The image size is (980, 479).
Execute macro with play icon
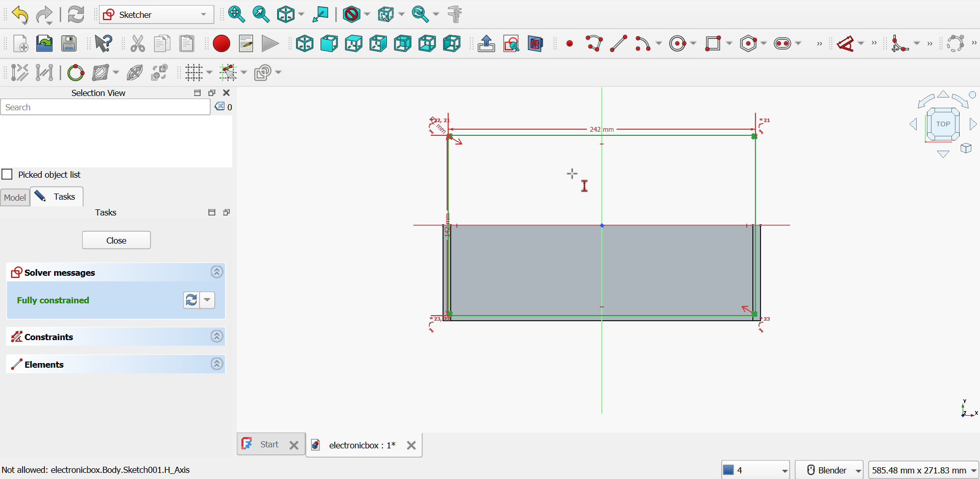coord(270,44)
